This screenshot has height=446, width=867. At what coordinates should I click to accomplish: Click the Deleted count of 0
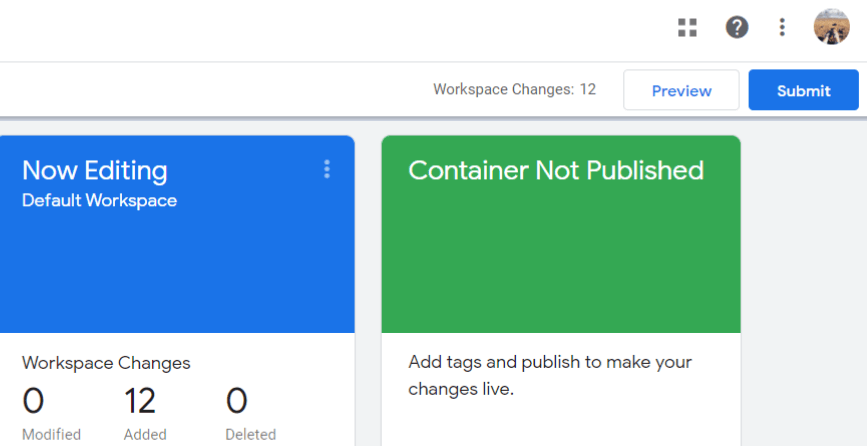[237, 402]
